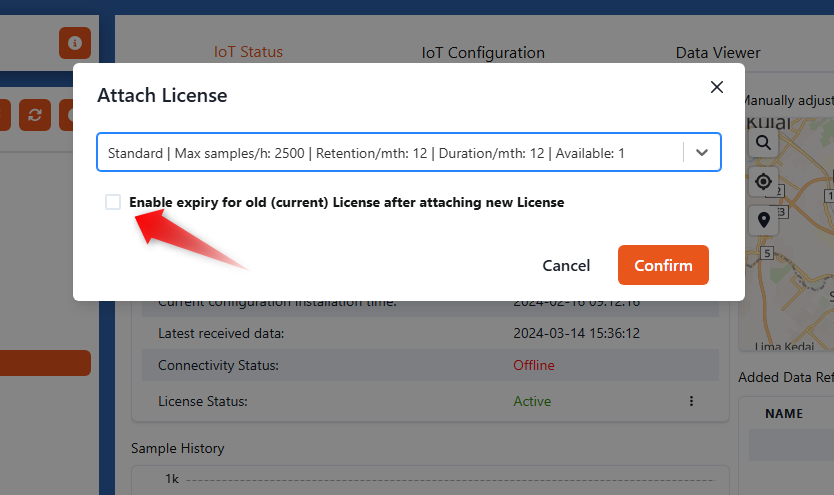Click the orange info icon button
Screen dimensions: 834x495
[x=75, y=43]
